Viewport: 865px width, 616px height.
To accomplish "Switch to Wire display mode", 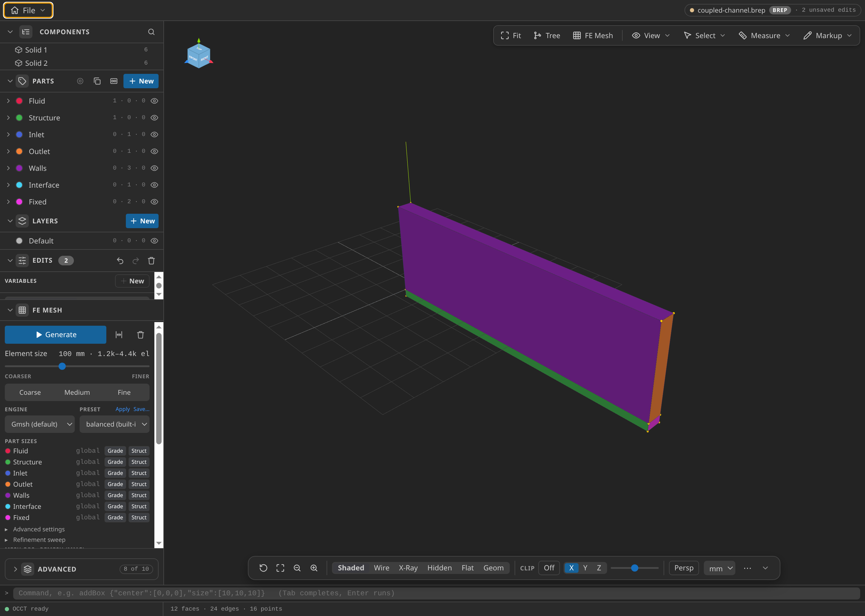I will click(381, 568).
